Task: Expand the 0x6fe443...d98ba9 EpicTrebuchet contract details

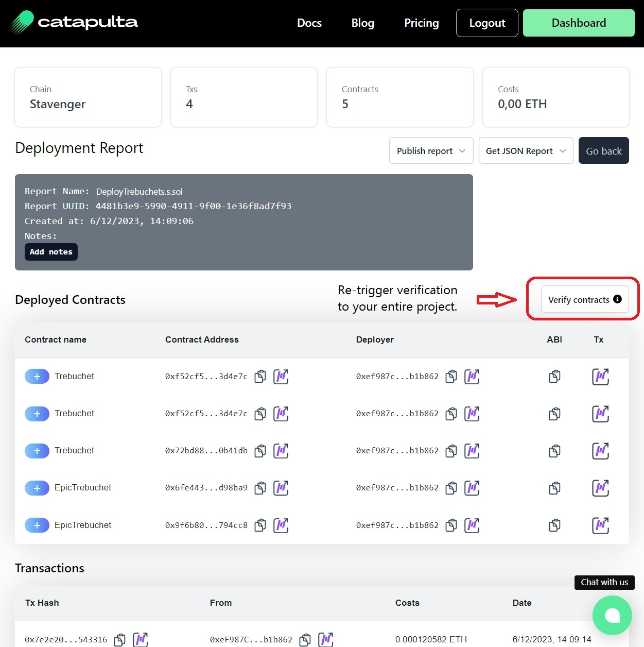Action: coord(37,488)
